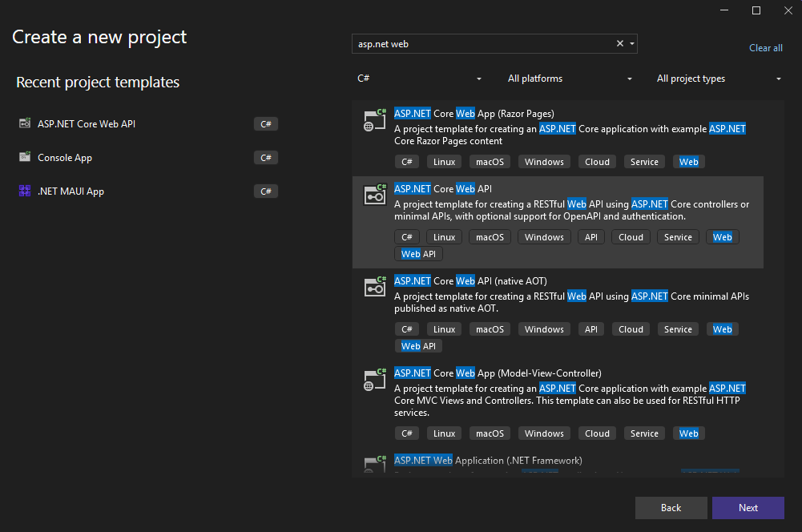This screenshot has height=532, width=802.
Task: Click the ASP.NET Core Web API recent template icon
Action: [25, 124]
